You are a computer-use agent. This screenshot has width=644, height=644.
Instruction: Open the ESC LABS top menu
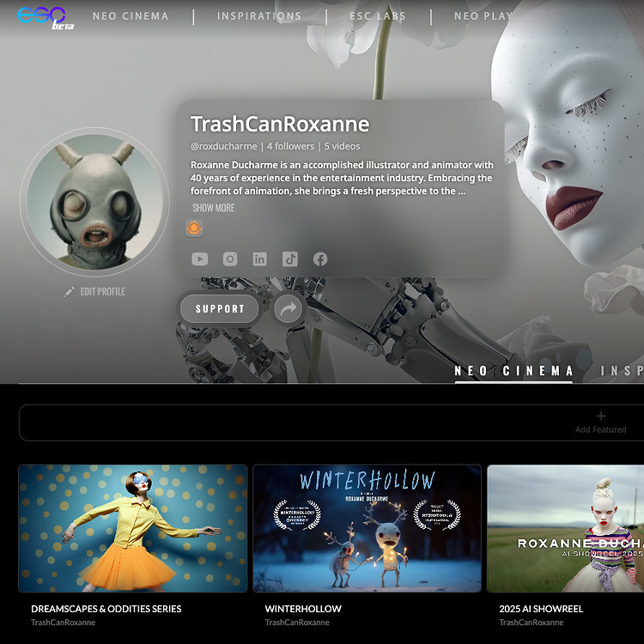[378, 16]
